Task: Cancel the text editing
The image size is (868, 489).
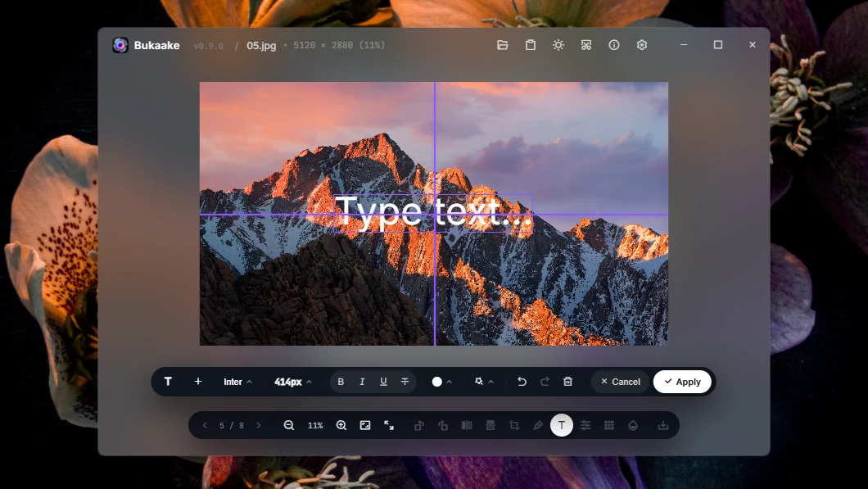Action: 620,382
